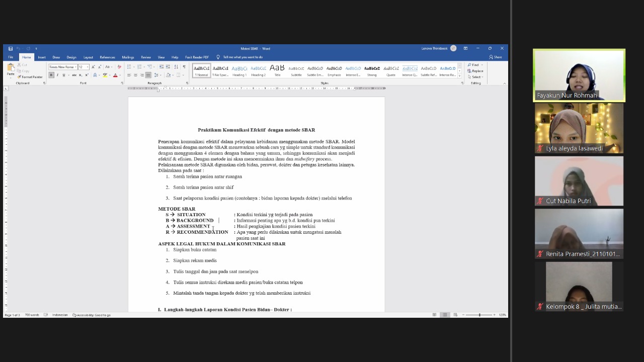This screenshot has height=362, width=644.
Task: Switch to the Foxit Reader PDF tab
Action: [x=197, y=57]
